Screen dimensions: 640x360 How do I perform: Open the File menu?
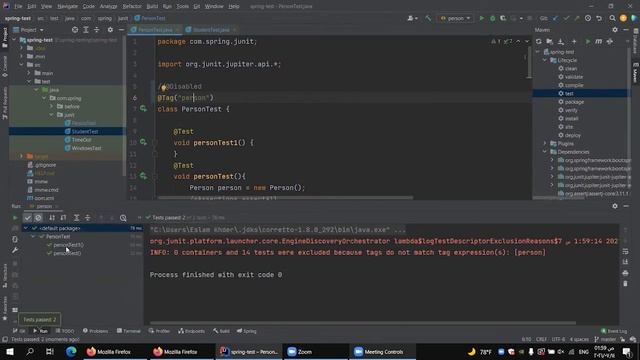tap(18, 6)
